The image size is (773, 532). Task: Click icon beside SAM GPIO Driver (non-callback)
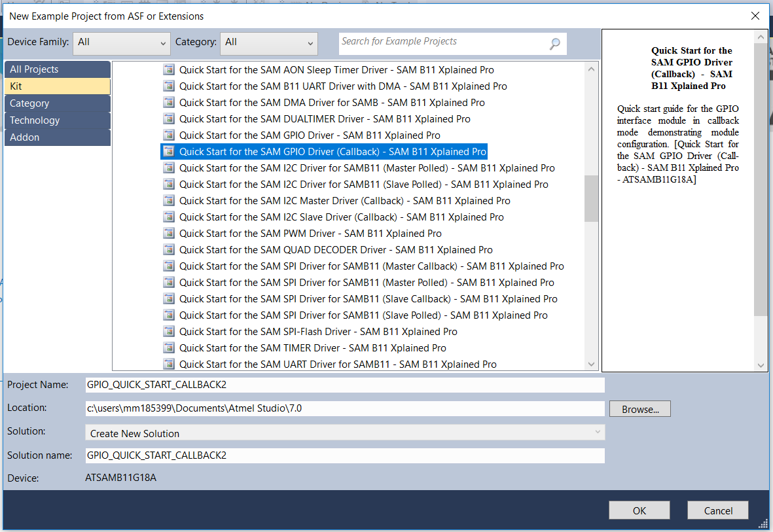pyautogui.click(x=169, y=135)
